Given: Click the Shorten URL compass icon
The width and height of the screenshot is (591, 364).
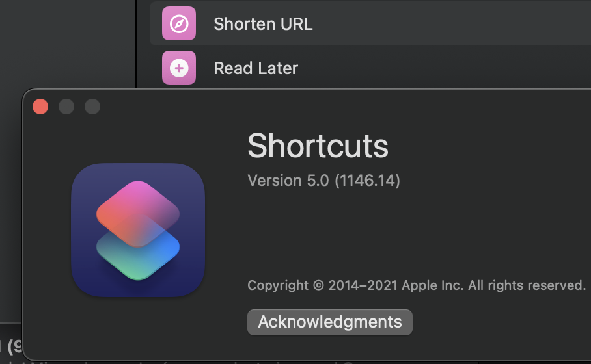Looking at the screenshot, I should [178, 23].
